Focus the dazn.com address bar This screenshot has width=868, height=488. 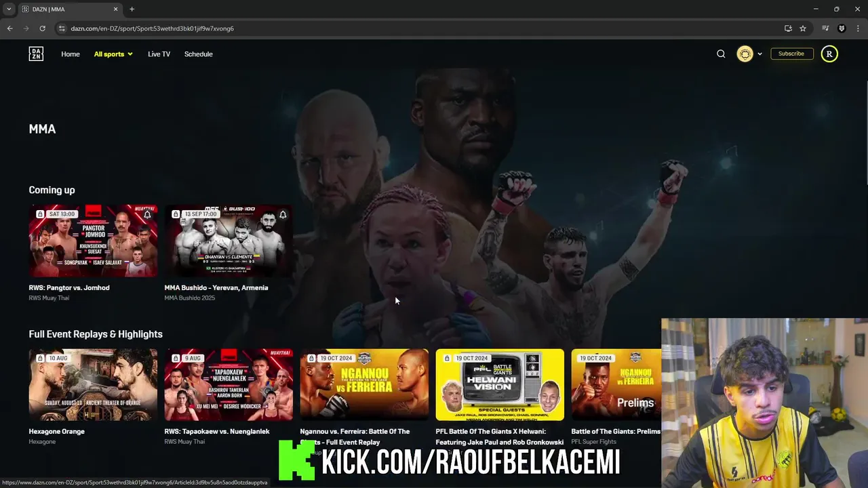point(420,28)
